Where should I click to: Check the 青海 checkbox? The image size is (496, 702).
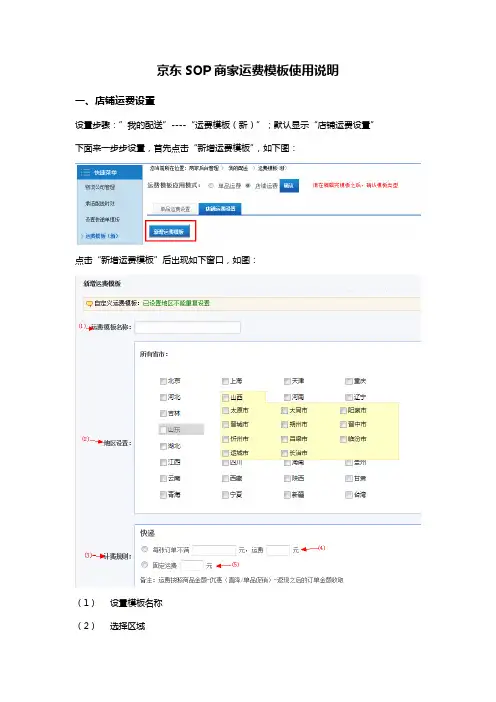(163, 495)
